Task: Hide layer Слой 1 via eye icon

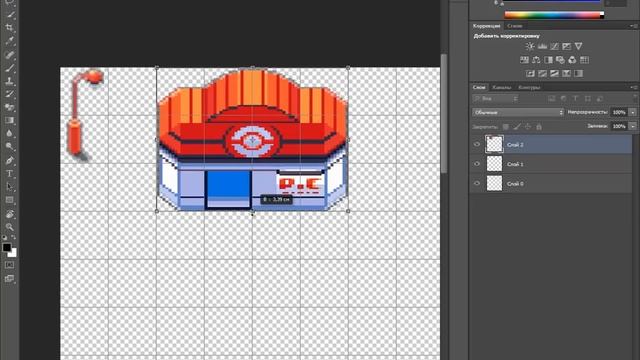Action: tap(477, 164)
